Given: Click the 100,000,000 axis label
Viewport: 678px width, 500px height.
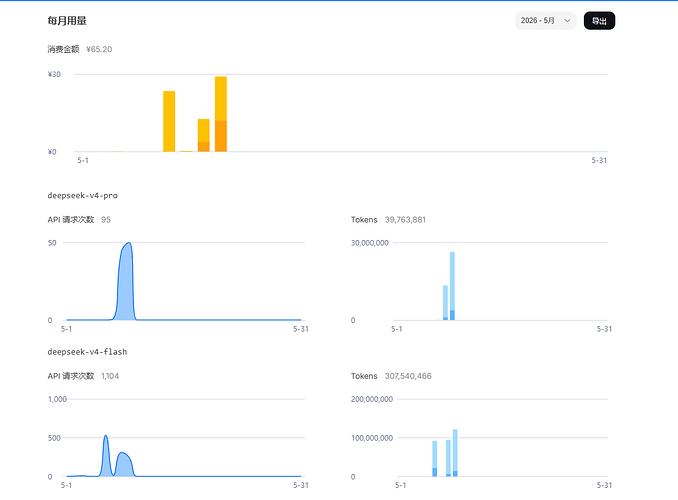Looking at the screenshot, I should [372, 438].
